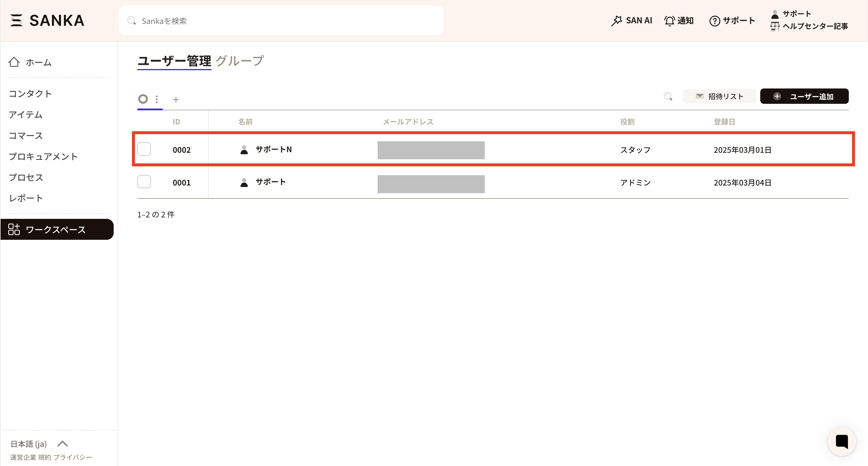Open プロセス in the sidebar
This screenshot has height=466, width=868.
pyautogui.click(x=26, y=178)
